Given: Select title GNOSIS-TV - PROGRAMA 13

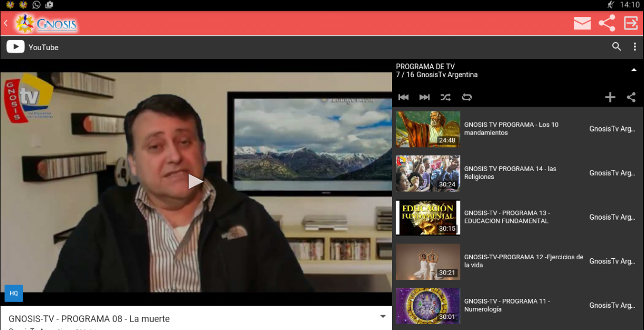Looking at the screenshot, I should (x=507, y=217).
